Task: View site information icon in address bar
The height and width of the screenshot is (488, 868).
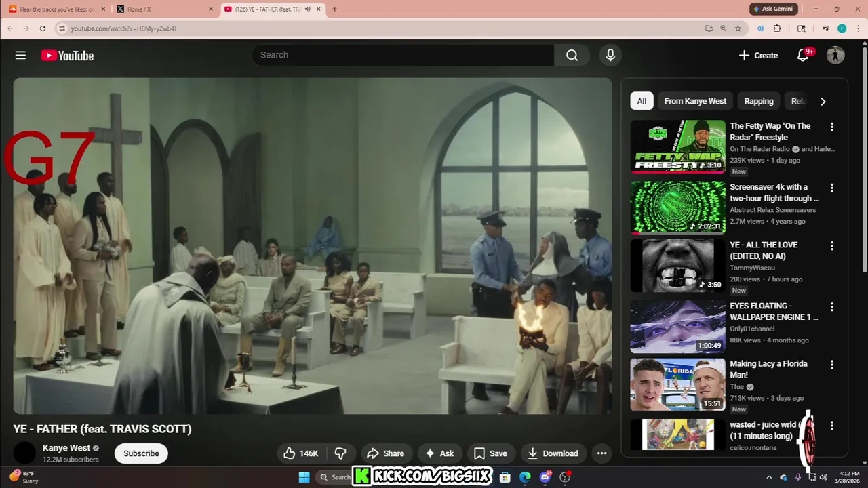Action: pos(62,28)
